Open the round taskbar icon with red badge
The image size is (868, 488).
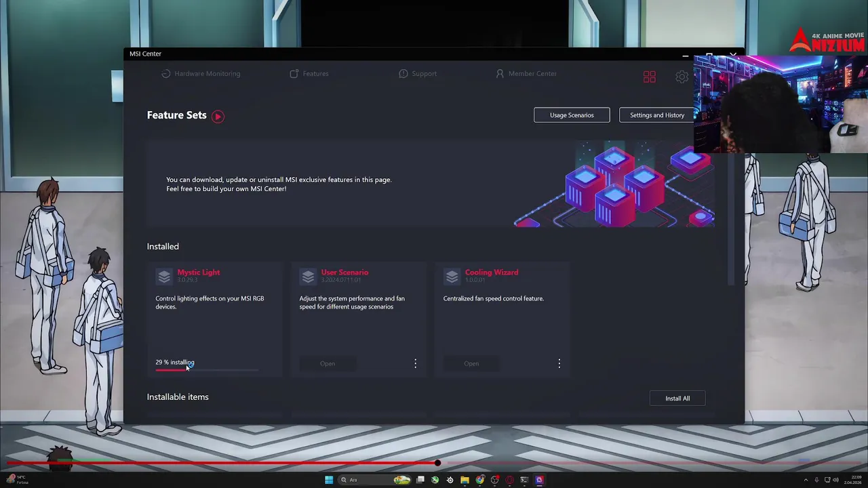(x=495, y=480)
